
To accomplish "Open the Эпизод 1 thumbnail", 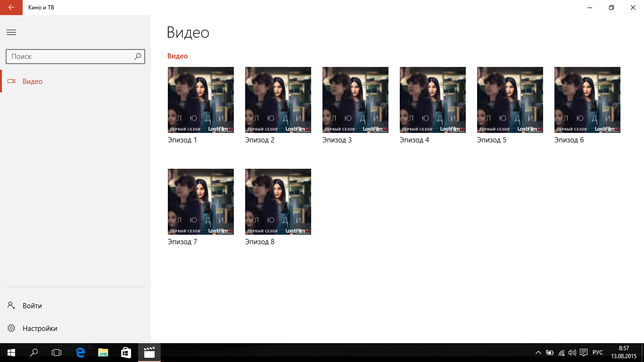I will 201,100.
